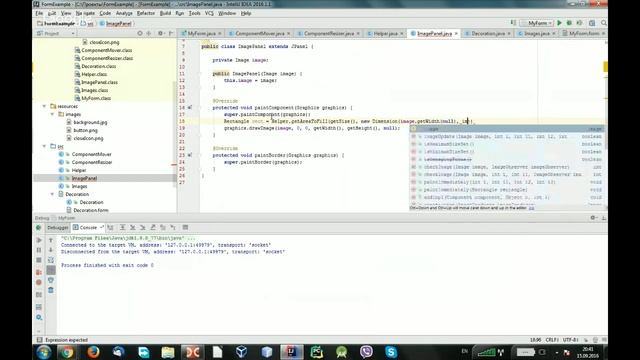Click the Windows Start button
The width and height of the screenshot is (640, 360).
click(43, 352)
